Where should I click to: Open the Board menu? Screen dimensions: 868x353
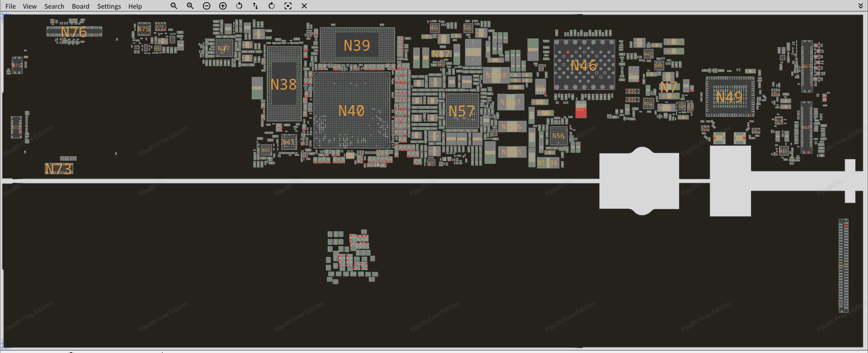point(80,6)
